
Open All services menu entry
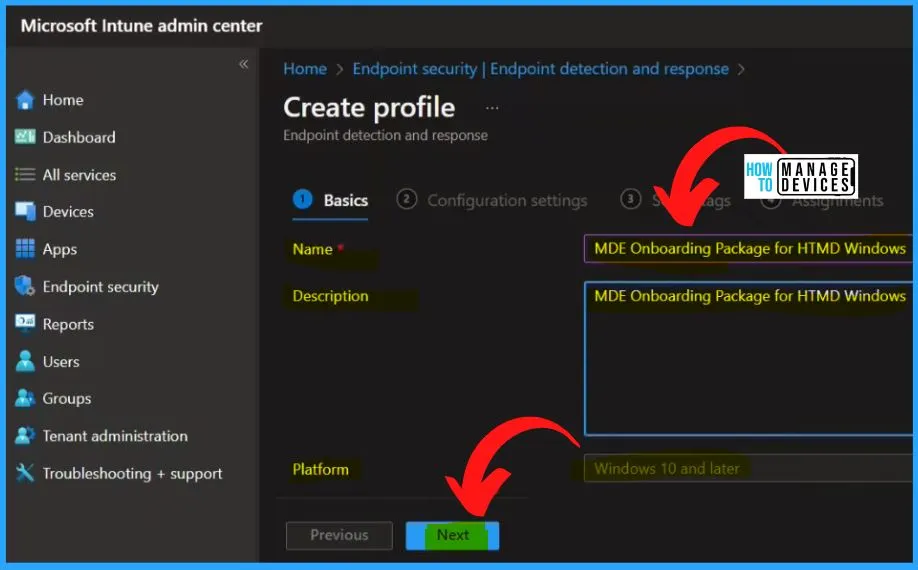coord(79,175)
